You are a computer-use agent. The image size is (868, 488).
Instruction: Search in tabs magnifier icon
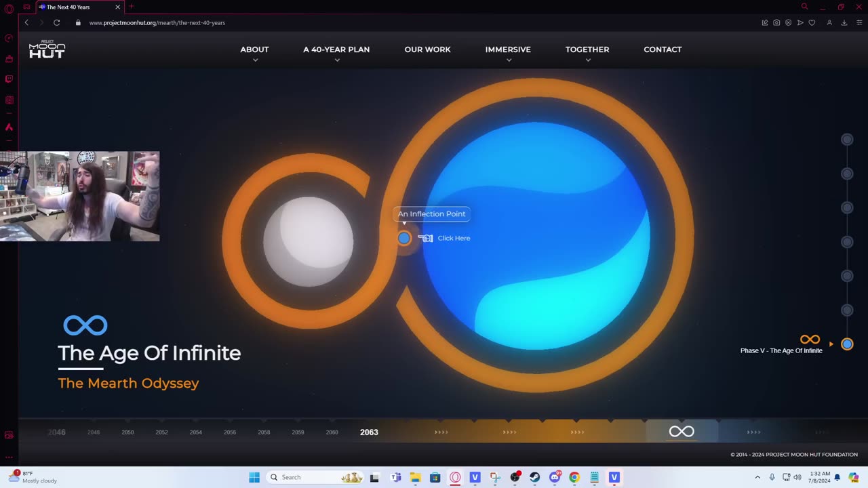click(805, 7)
